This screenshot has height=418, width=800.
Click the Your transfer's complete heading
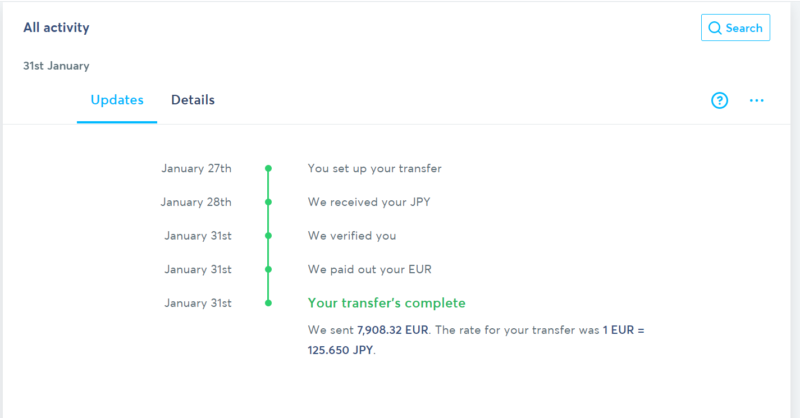[386, 303]
